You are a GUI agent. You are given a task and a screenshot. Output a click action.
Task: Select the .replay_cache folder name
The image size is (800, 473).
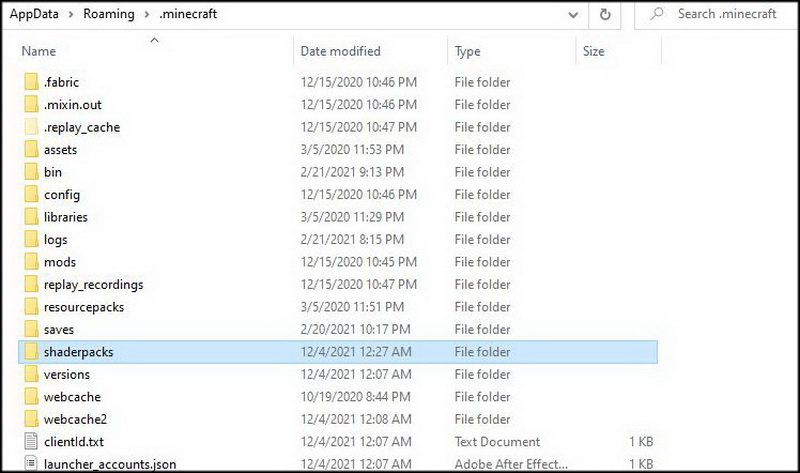click(82, 128)
